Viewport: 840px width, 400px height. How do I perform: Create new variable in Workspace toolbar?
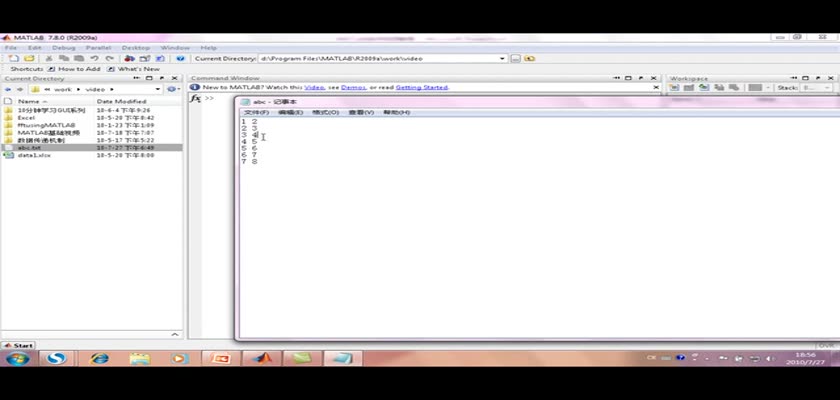pyautogui.click(x=674, y=87)
